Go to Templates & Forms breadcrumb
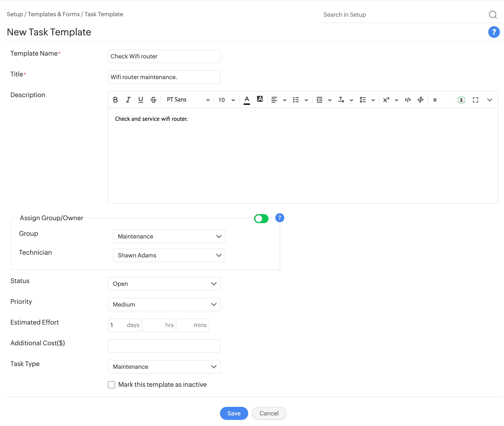This screenshot has height=426, width=504. 54,14
